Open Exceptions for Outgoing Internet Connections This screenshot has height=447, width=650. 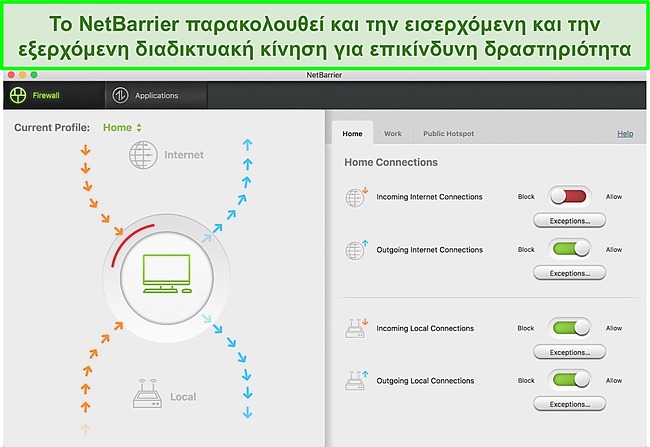point(570,273)
